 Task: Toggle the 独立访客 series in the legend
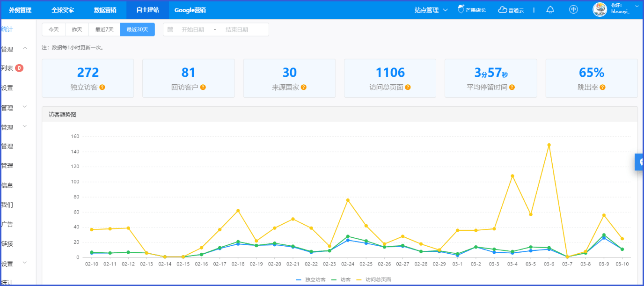click(x=311, y=279)
